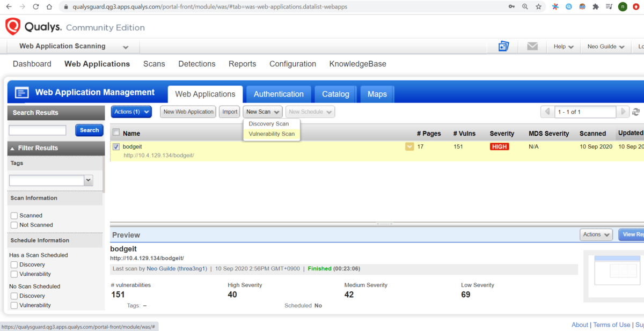Check Vulnerability under Has a Scan Scheduled

pos(14,275)
